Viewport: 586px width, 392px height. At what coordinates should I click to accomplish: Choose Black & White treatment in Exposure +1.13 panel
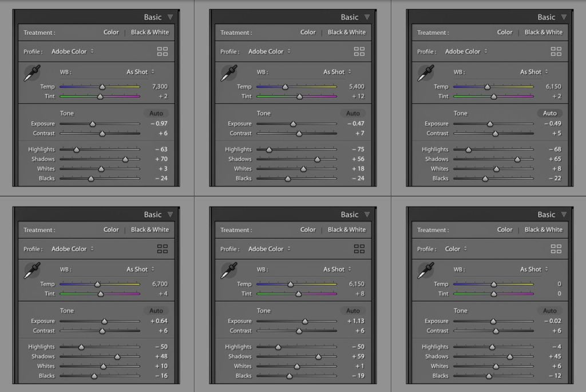click(x=347, y=229)
